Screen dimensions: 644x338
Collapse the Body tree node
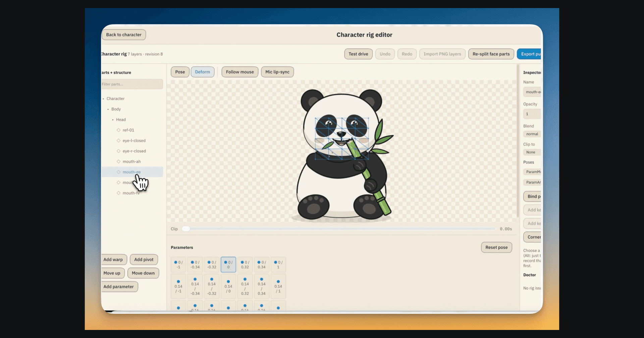108,109
